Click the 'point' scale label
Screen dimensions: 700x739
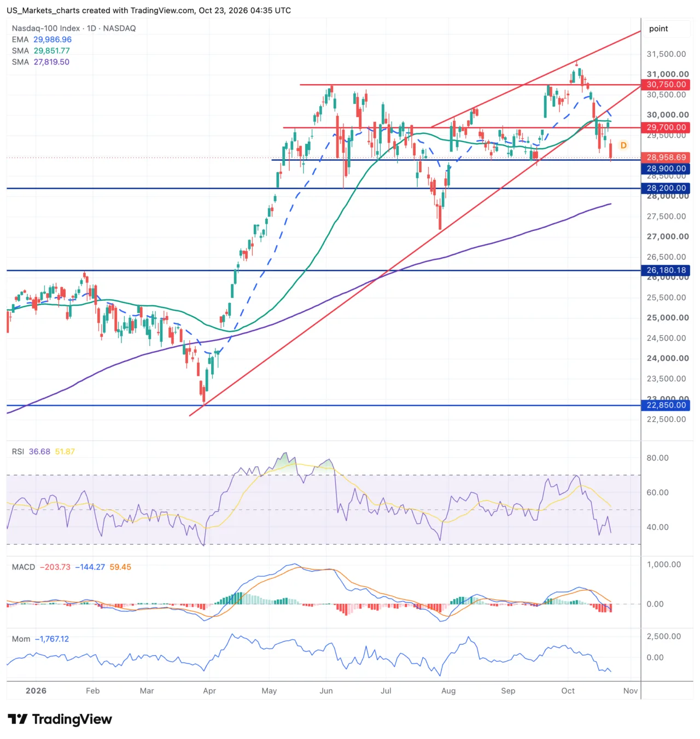pyautogui.click(x=658, y=29)
